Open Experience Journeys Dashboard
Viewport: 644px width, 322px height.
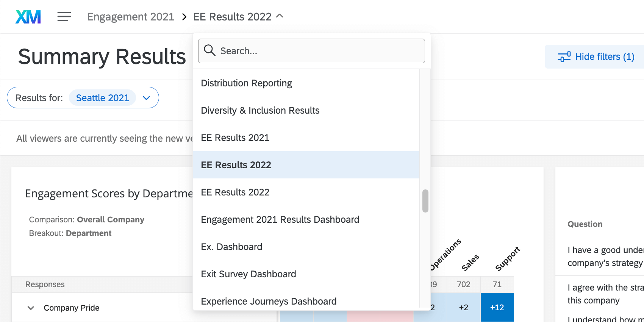coord(269,301)
